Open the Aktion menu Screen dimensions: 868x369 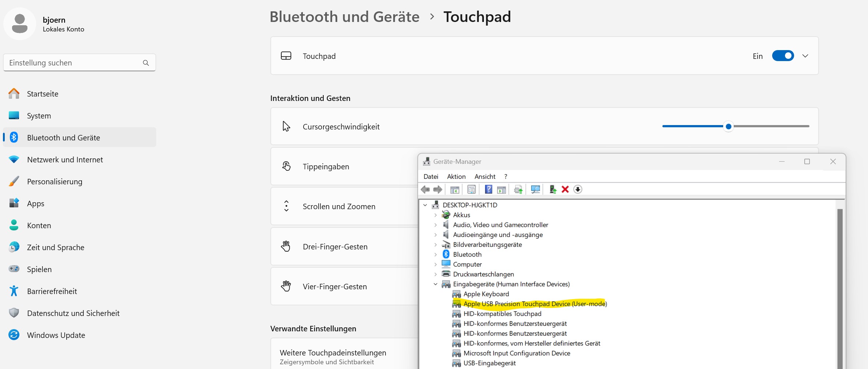coord(456,177)
